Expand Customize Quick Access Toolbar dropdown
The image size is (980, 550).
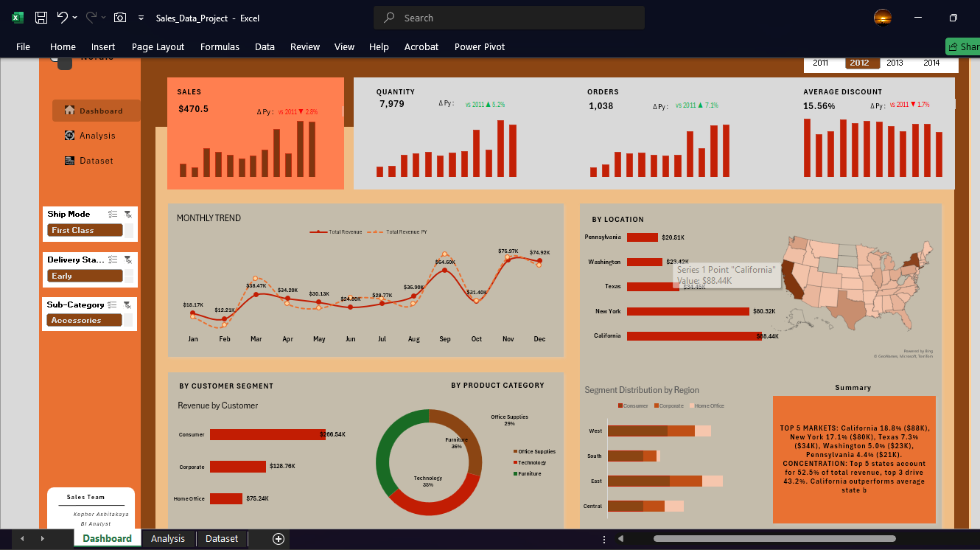141,18
